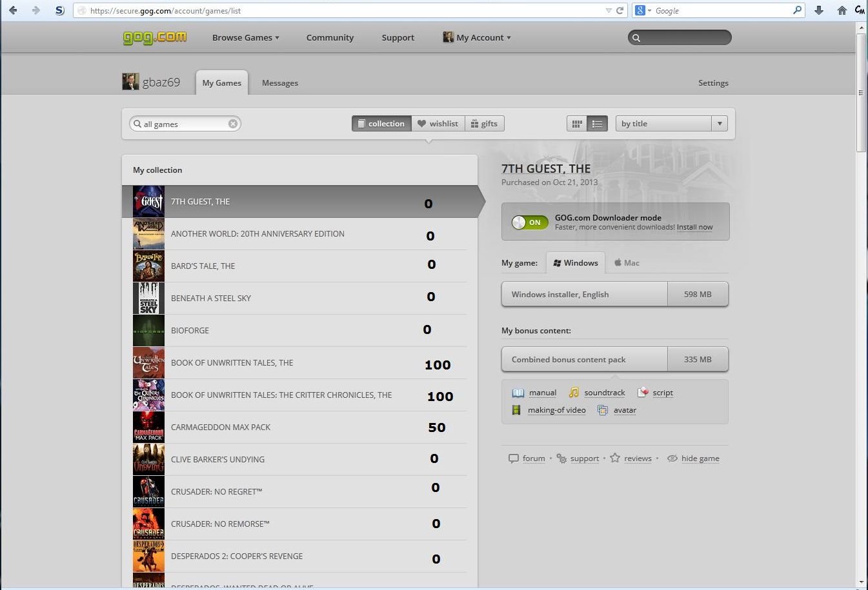Click the Crusader: No Regret thumbnail

pos(148,492)
